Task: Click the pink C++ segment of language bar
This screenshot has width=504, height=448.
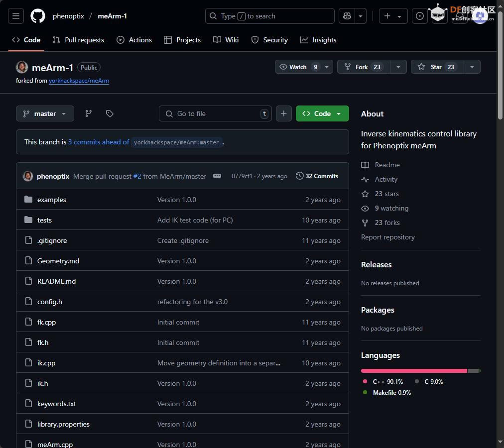Action: point(414,371)
